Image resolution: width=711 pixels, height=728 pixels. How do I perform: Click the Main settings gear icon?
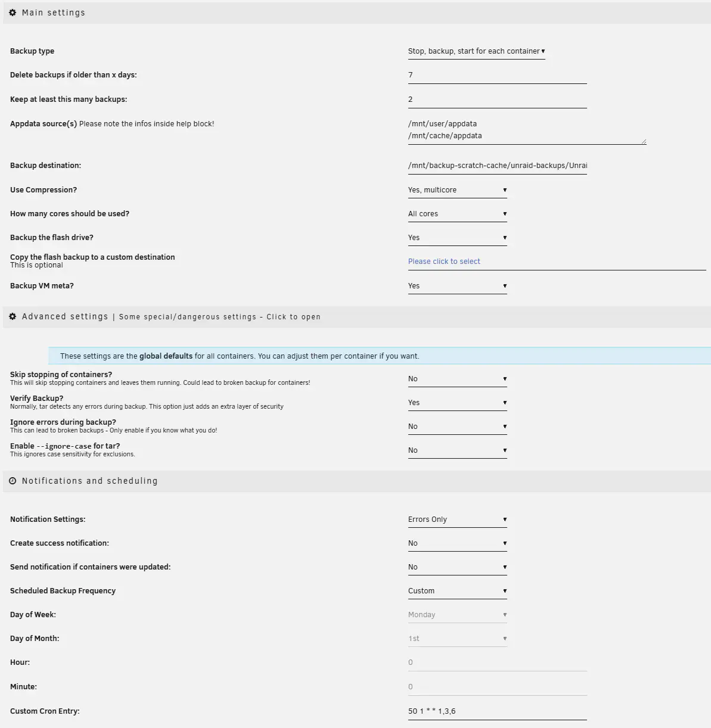click(x=13, y=12)
